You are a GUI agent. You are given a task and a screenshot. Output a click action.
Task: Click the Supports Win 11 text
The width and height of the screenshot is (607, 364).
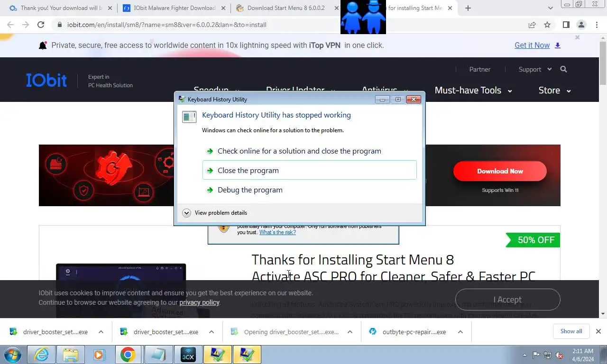coord(500,190)
